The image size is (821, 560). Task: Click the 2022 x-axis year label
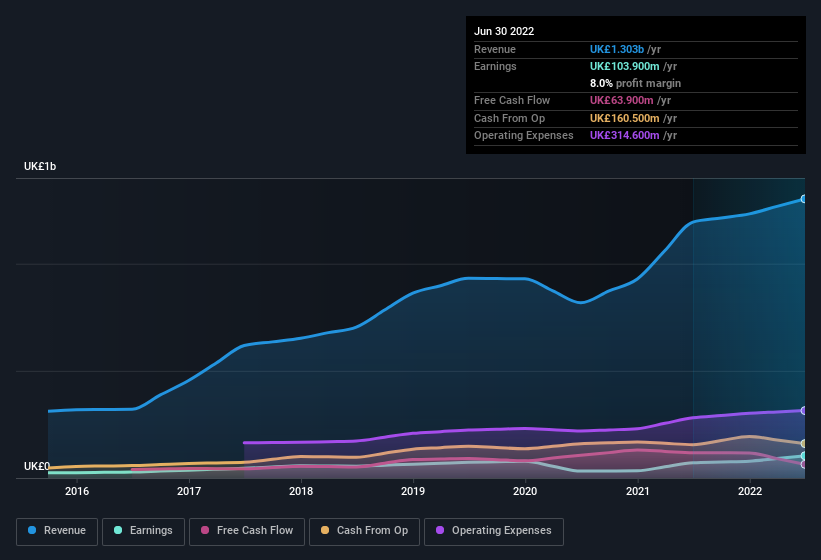[749, 491]
